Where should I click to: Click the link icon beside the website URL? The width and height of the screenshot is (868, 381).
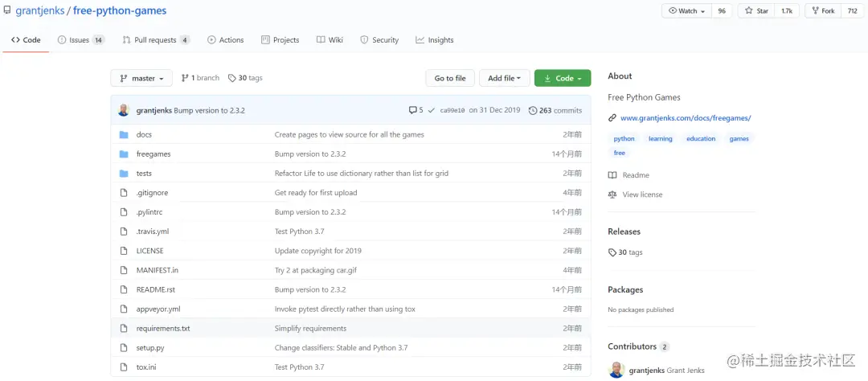[612, 118]
